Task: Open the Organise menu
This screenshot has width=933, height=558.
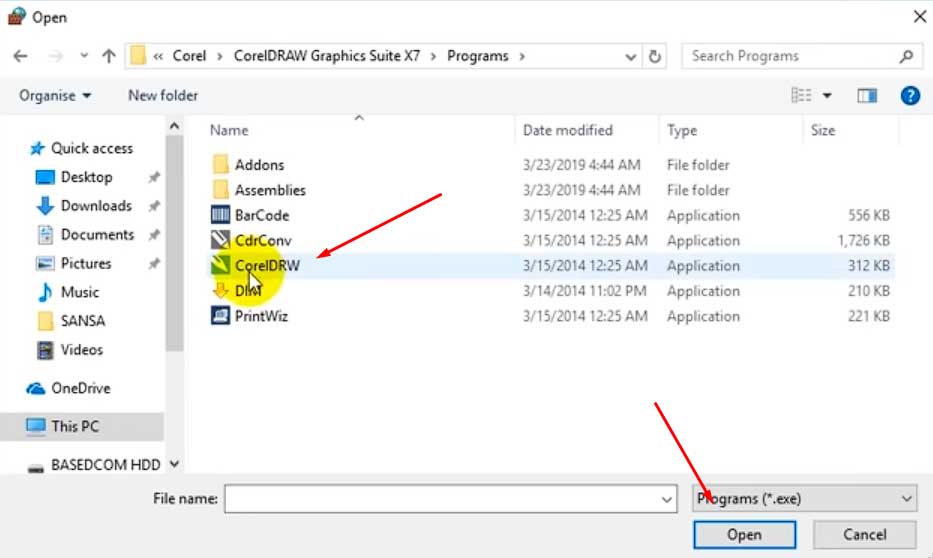Action: (x=55, y=95)
